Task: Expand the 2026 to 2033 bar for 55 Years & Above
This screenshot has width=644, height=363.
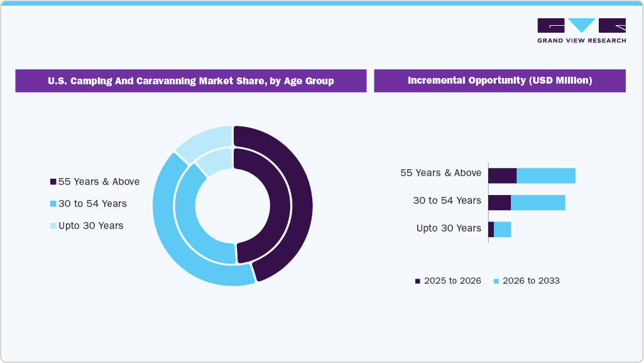Action: [545, 175]
